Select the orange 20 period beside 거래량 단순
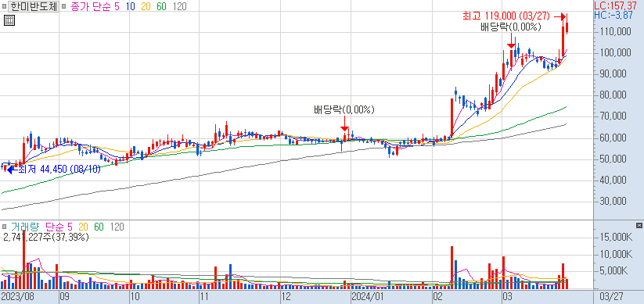Screen dimensions: 644x304 click(84, 227)
